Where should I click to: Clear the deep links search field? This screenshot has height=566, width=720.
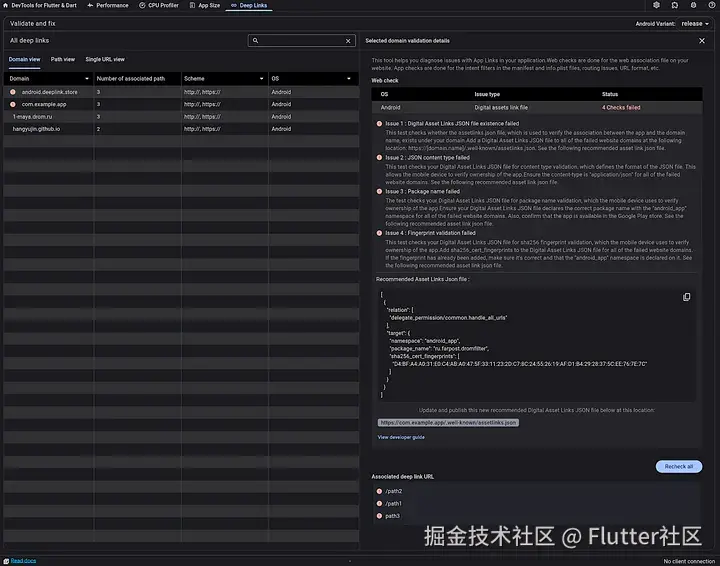click(348, 41)
